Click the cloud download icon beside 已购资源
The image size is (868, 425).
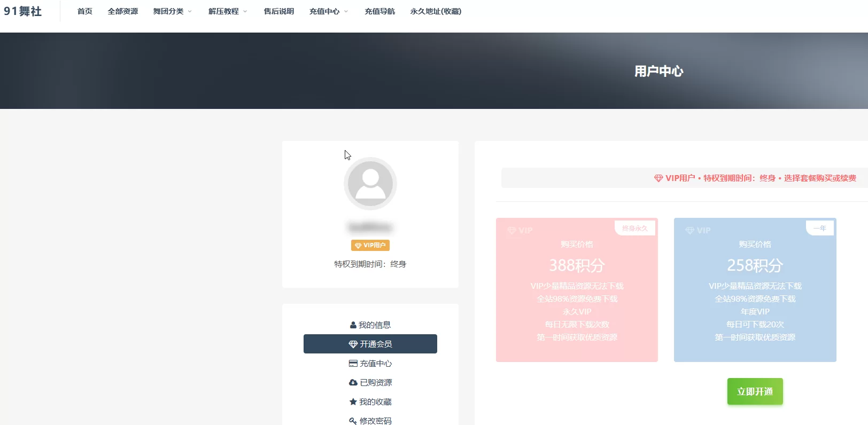pos(353,382)
